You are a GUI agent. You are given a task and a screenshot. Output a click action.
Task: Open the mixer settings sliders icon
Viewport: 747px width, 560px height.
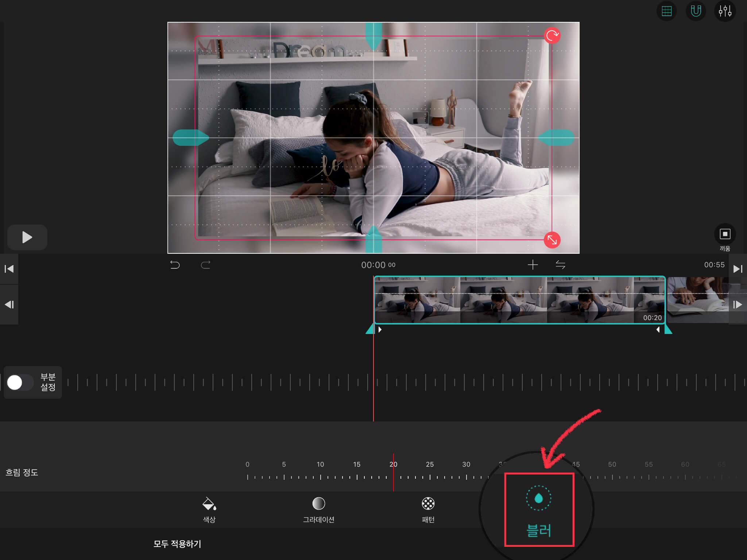(725, 11)
